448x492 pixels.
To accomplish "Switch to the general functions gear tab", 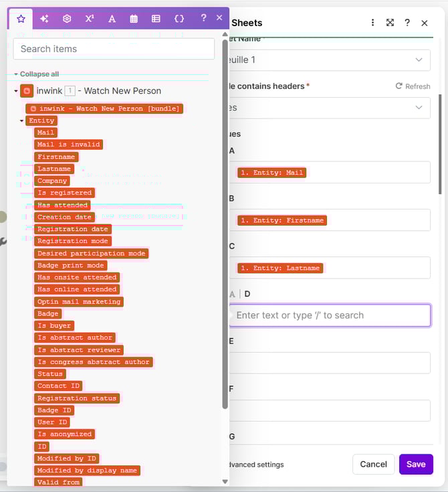I will [x=67, y=19].
